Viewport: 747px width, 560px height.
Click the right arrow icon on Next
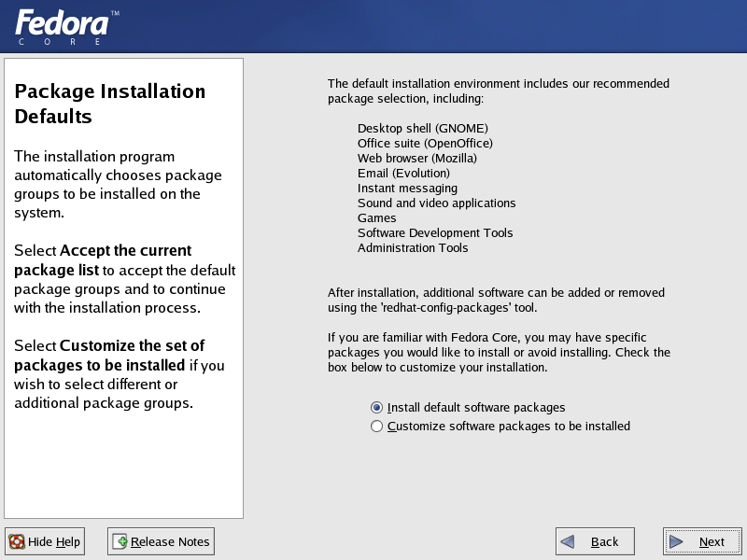pos(676,542)
